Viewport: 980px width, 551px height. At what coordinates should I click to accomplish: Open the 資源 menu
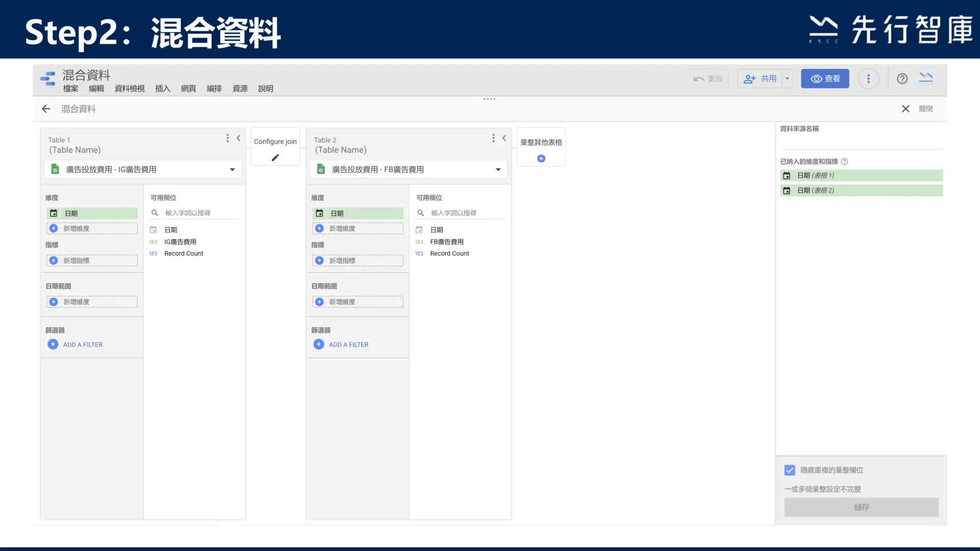click(240, 89)
